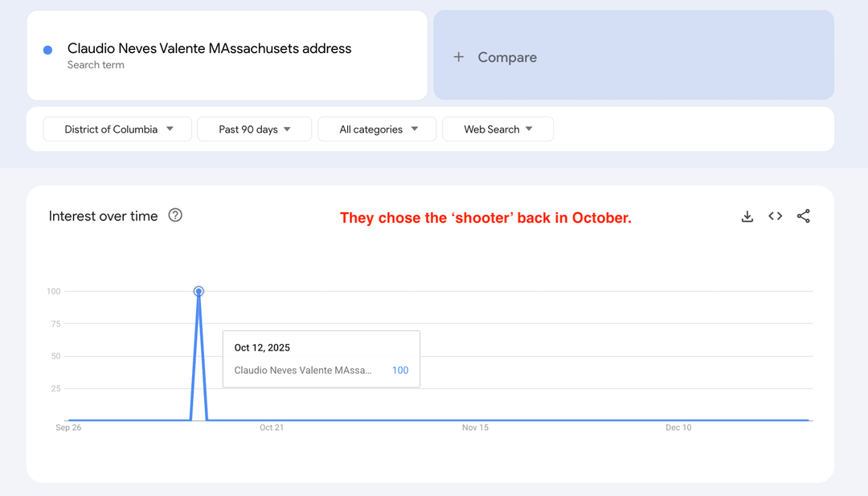Screen dimensions: 868x496
Task: Change the Web Search type dropdown
Action: [x=497, y=129]
